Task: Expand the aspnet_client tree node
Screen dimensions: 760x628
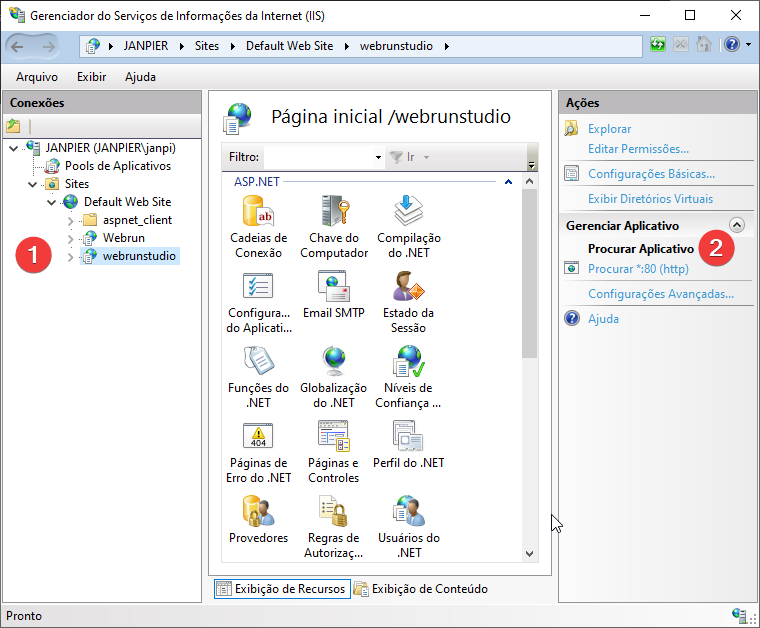Action: (x=70, y=220)
